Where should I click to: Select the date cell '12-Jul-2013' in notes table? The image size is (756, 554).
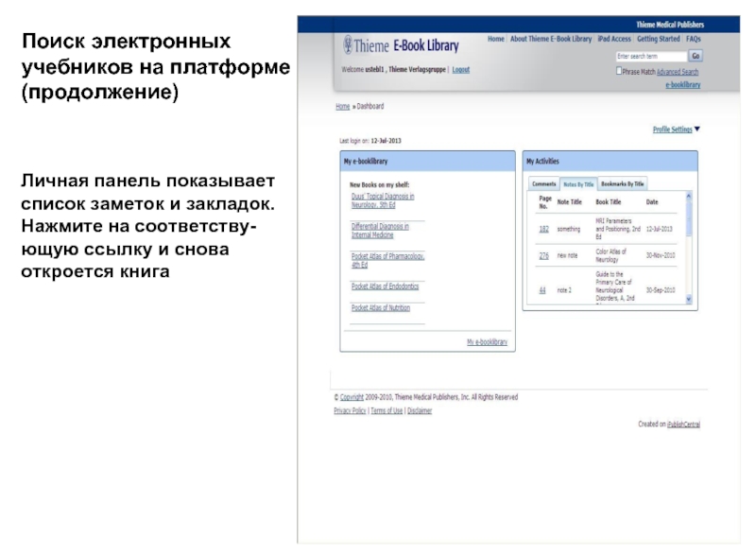pyautogui.click(x=659, y=229)
